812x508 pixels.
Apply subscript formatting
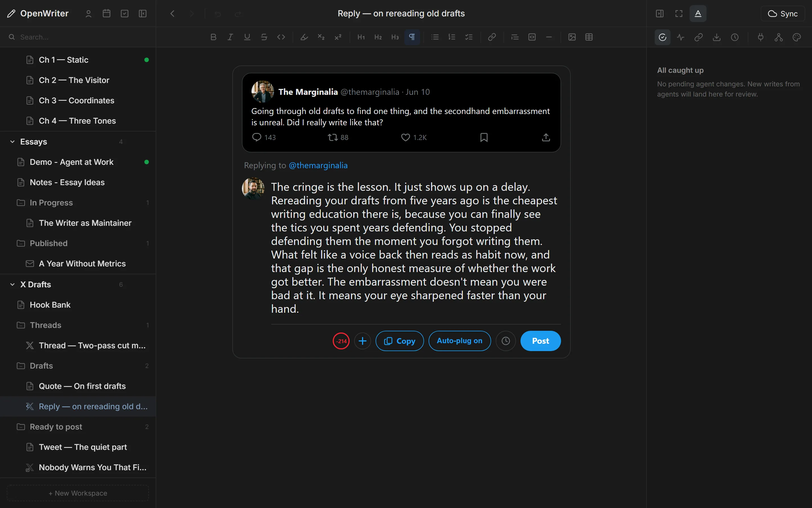pyautogui.click(x=321, y=37)
